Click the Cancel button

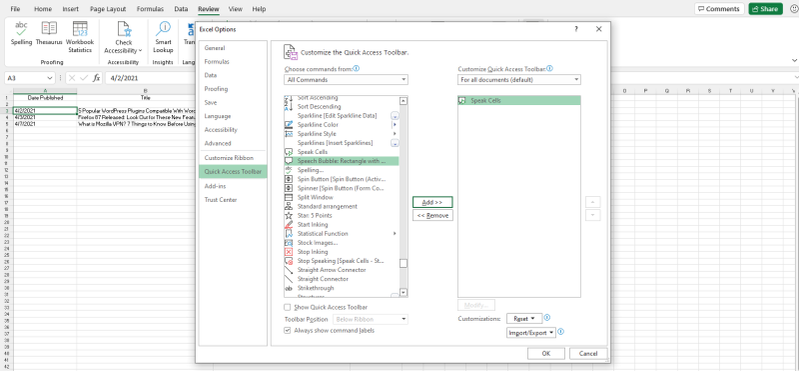pos(588,353)
